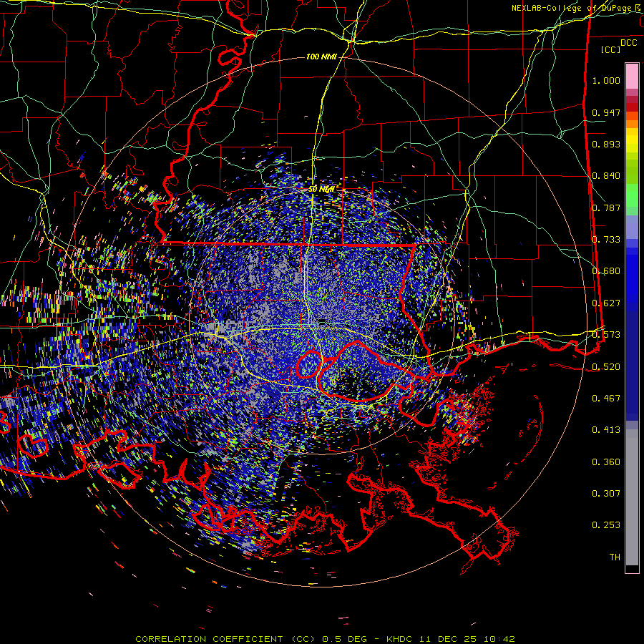
Task: Click the 10:42 timestamp
Action: 499,639
